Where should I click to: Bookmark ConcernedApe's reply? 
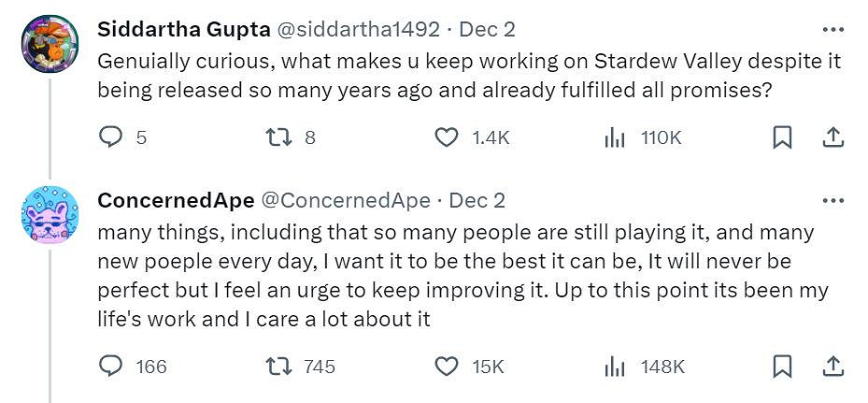(783, 367)
